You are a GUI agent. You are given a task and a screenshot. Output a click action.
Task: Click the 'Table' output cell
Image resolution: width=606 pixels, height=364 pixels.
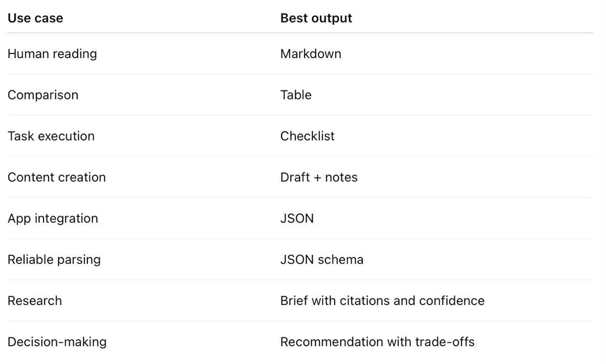(x=296, y=95)
